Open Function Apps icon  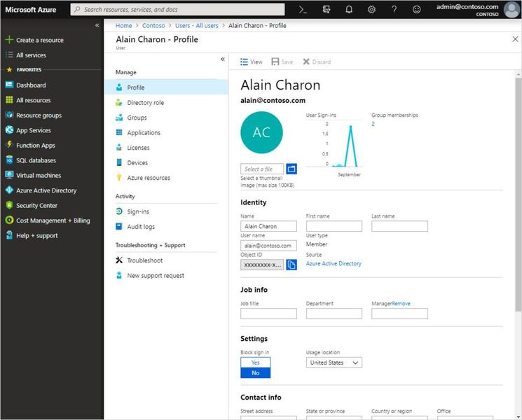[x=9, y=145]
